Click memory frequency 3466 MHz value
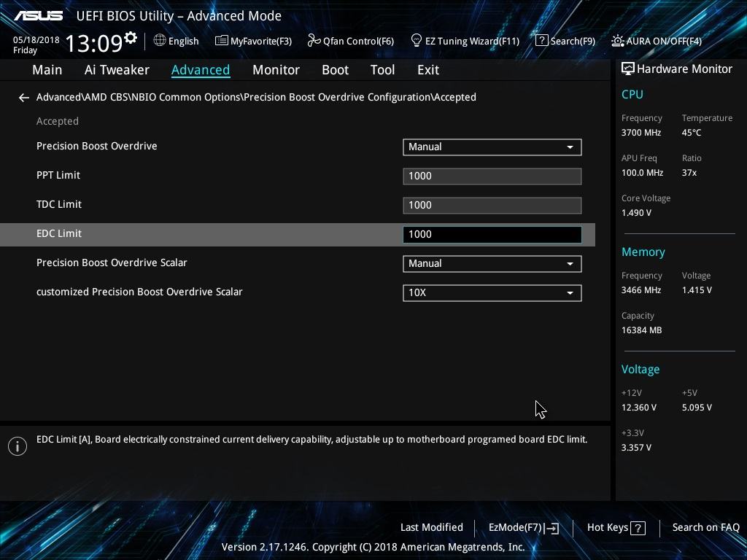This screenshot has width=747, height=560. pos(640,290)
